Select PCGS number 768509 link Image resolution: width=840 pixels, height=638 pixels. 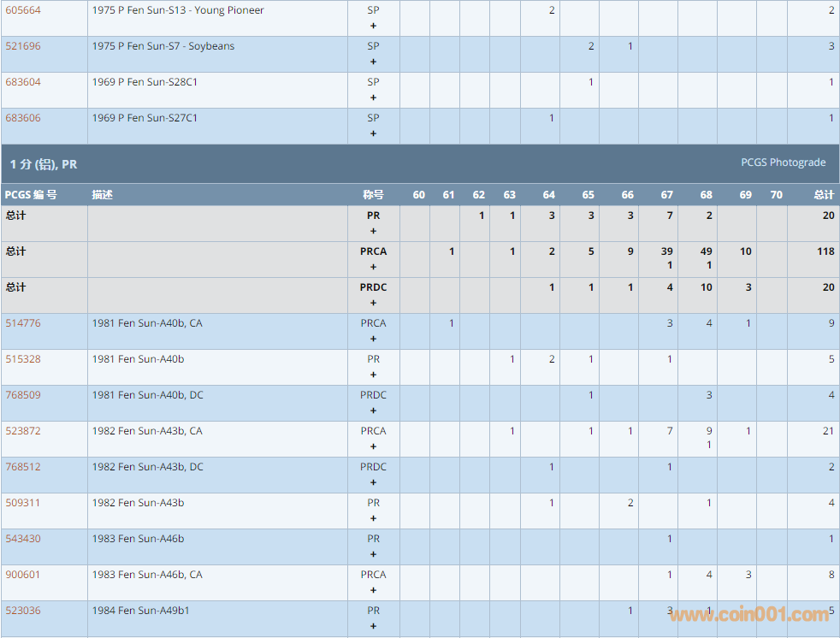click(23, 395)
